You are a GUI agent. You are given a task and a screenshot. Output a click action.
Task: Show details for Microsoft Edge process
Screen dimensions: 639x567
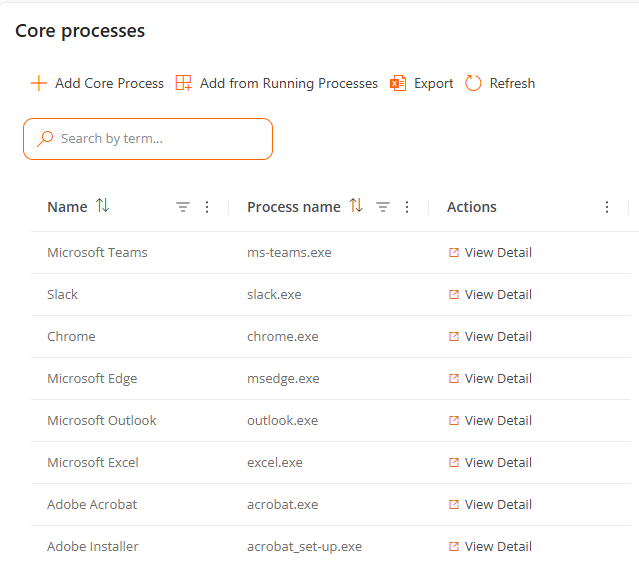tap(490, 379)
